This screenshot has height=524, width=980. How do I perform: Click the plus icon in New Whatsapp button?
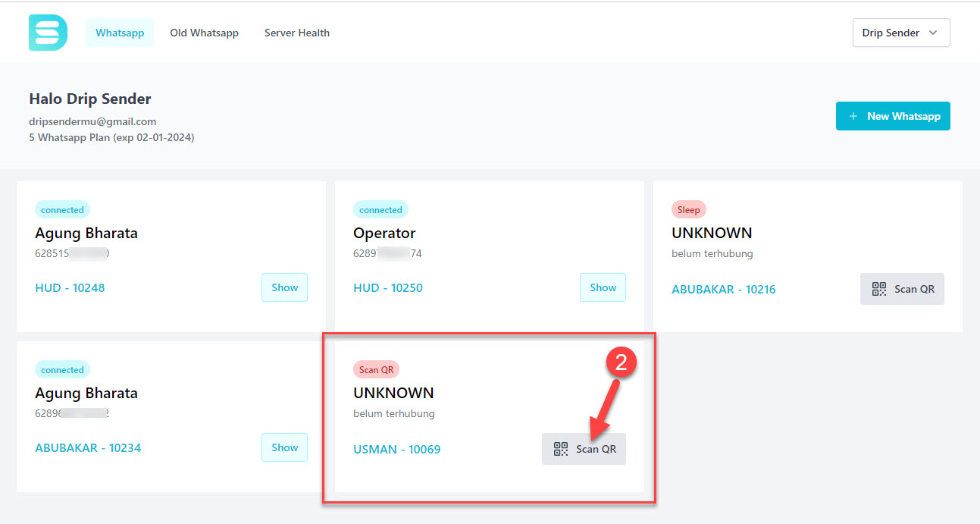(853, 116)
